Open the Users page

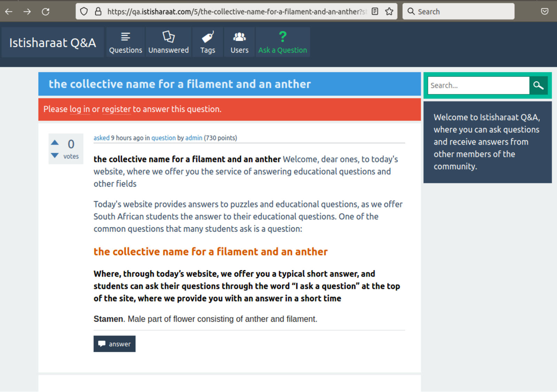[240, 42]
